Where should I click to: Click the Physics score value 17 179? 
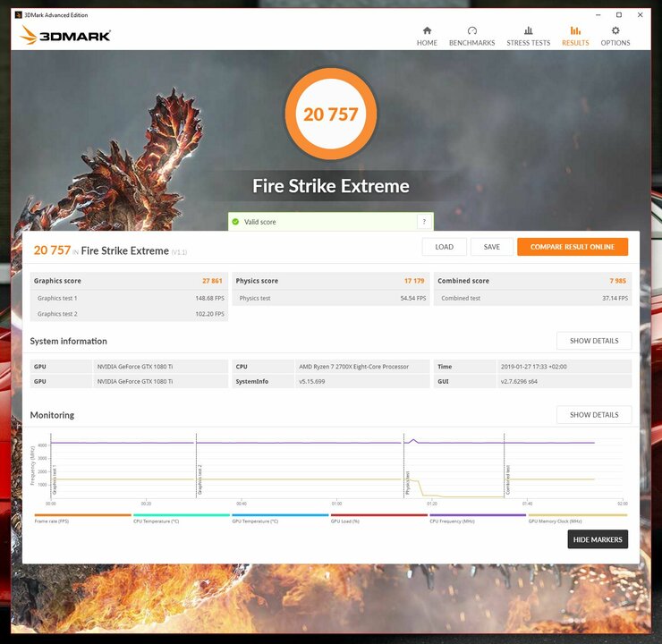[x=414, y=281]
